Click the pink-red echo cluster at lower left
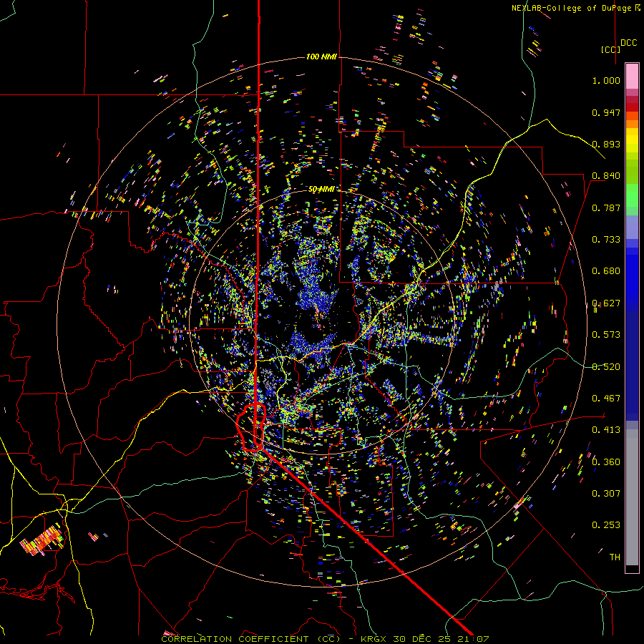 point(42,540)
